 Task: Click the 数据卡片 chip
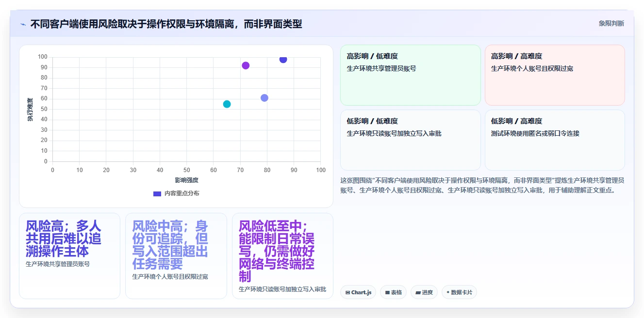tap(459, 292)
